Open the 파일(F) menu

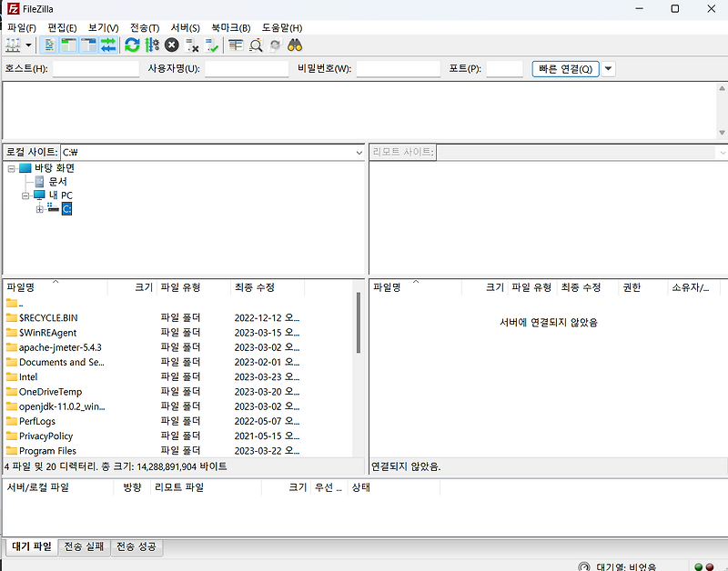(22, 28)
